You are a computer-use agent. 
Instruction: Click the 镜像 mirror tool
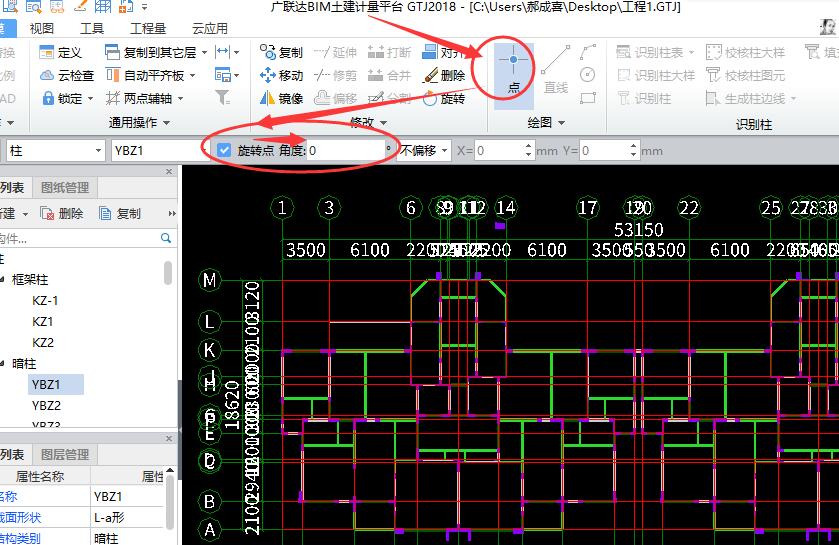coord(281,98)
